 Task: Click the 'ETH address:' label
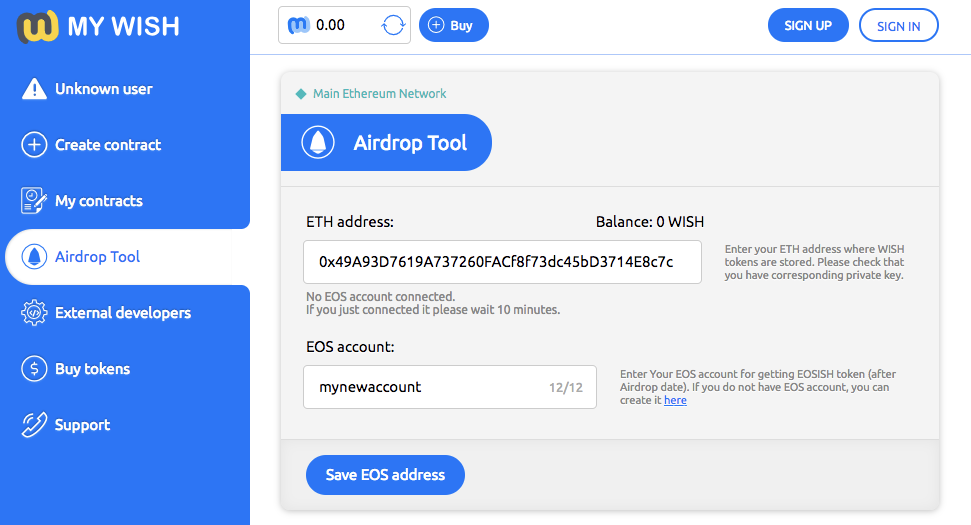(350, 222)
